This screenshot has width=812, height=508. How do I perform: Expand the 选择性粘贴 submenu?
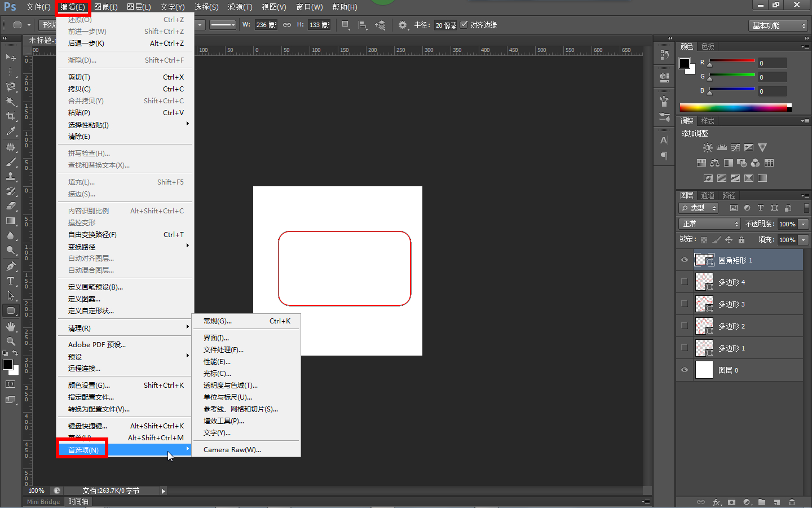125,125
